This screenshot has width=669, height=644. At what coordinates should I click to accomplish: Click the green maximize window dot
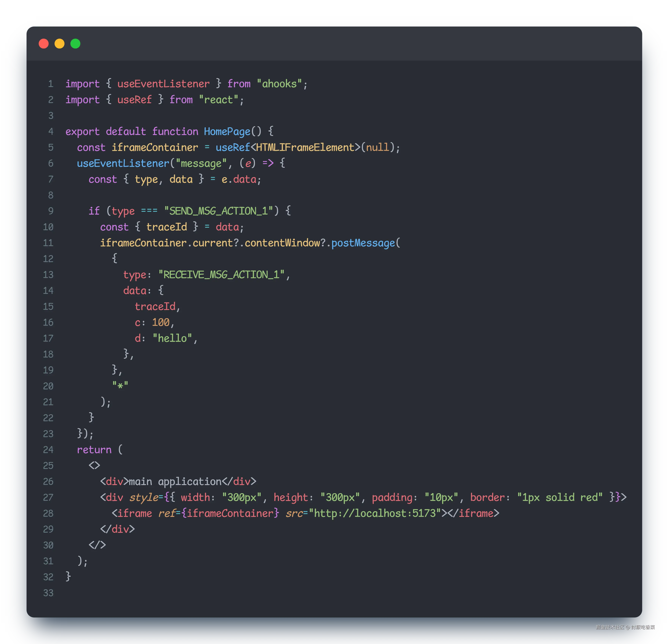pos(75,44)
